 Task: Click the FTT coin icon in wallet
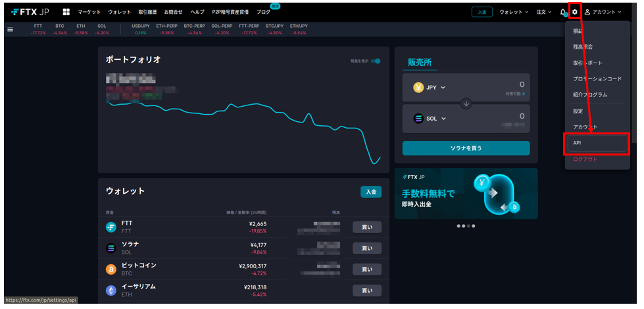pos(111,227)
